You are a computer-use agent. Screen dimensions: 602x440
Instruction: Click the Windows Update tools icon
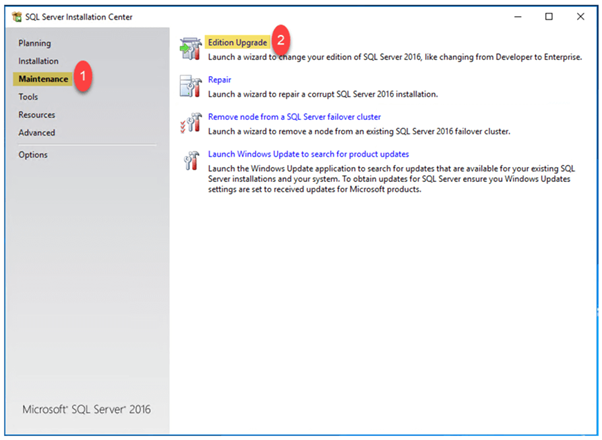191,160
